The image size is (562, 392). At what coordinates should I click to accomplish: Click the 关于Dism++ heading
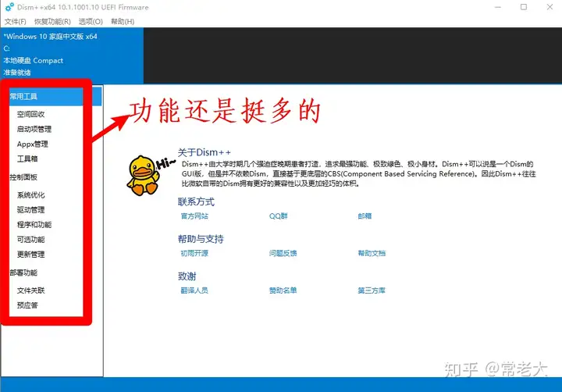point(205,152)
